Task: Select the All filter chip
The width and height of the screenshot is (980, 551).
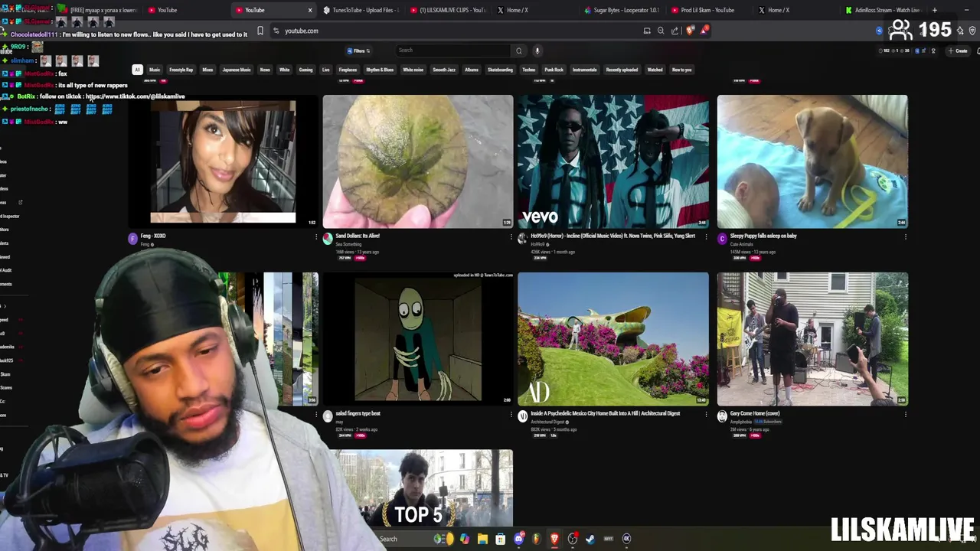Action: [x=137, y=70]
